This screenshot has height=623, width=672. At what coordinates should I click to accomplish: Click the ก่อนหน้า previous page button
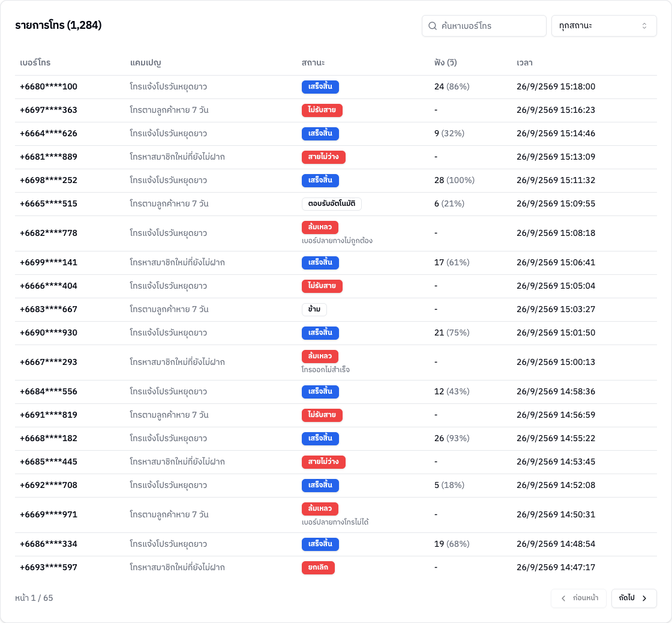tap(578, 598)
